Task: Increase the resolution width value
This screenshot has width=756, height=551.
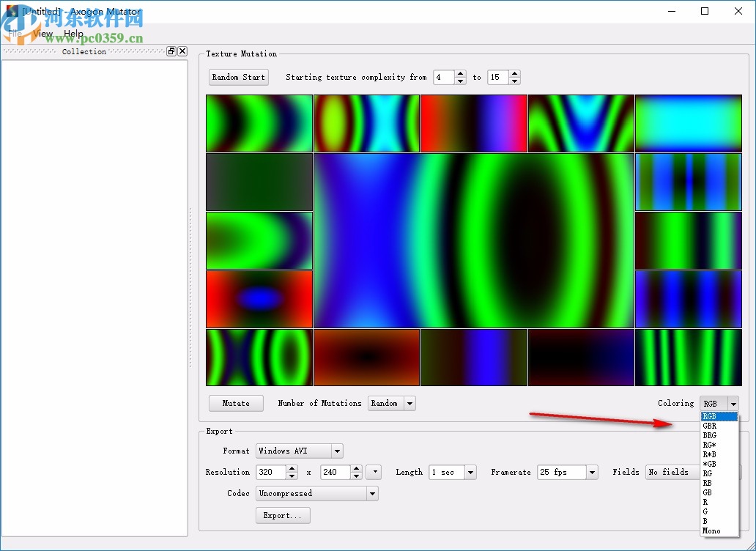Action: (x=292, y=469)
